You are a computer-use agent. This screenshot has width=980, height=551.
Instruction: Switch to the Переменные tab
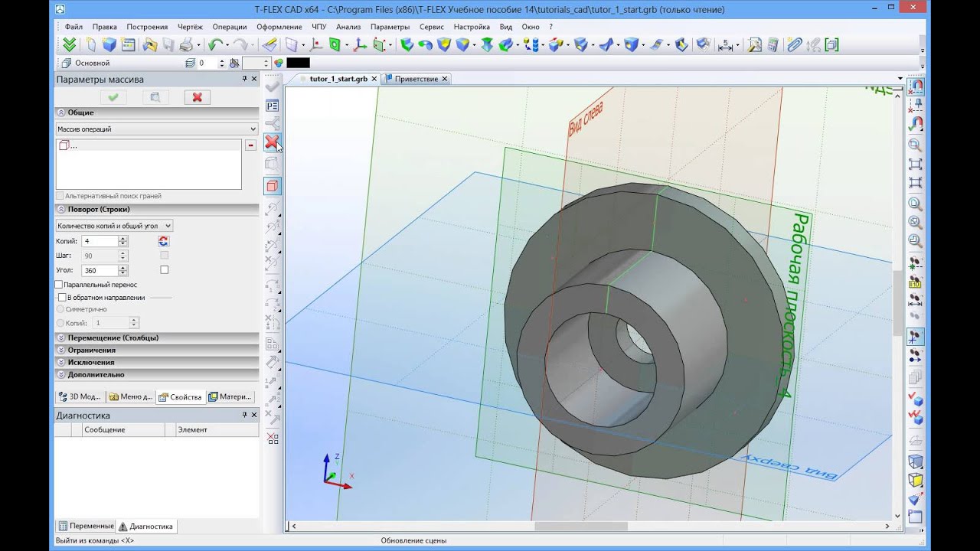pyautogui.click(x=86, y=526)
